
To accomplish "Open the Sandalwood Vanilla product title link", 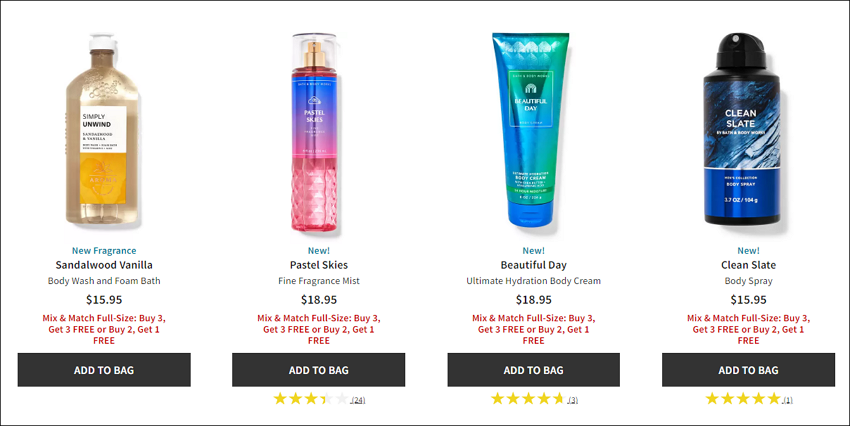I will [x=104, y=265].
